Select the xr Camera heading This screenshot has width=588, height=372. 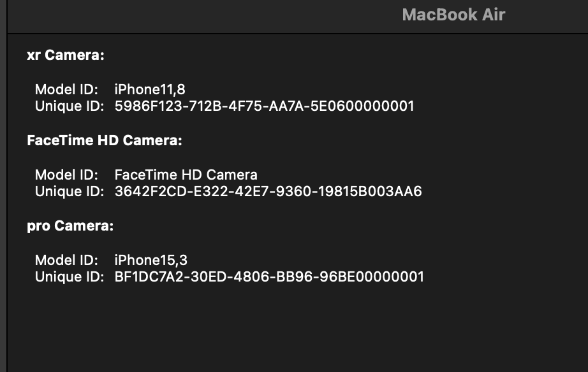point(65,55)
